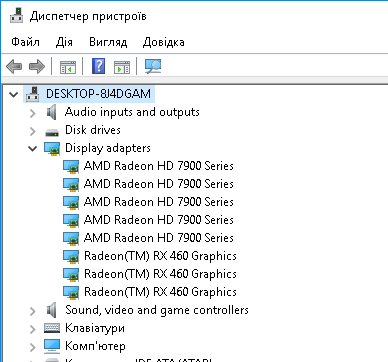Collapse the Display adapters category

point(32,149)
